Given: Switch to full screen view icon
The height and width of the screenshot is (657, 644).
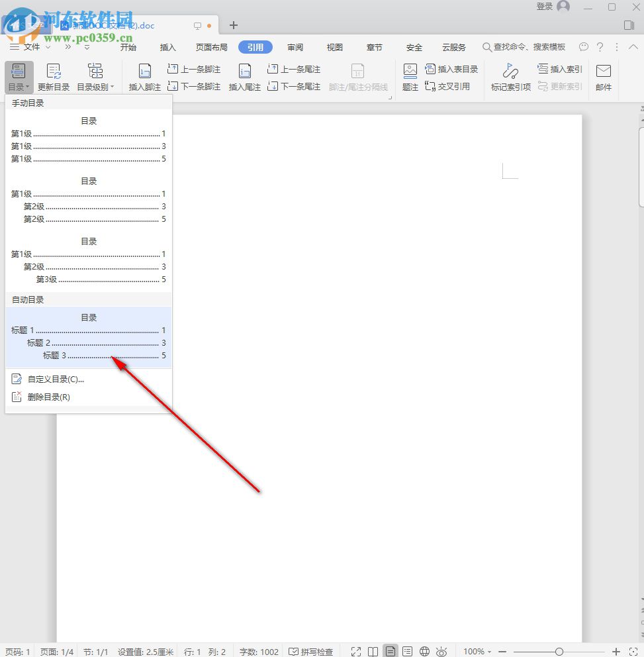Looking at the screenshot, I should click(356, 651).
